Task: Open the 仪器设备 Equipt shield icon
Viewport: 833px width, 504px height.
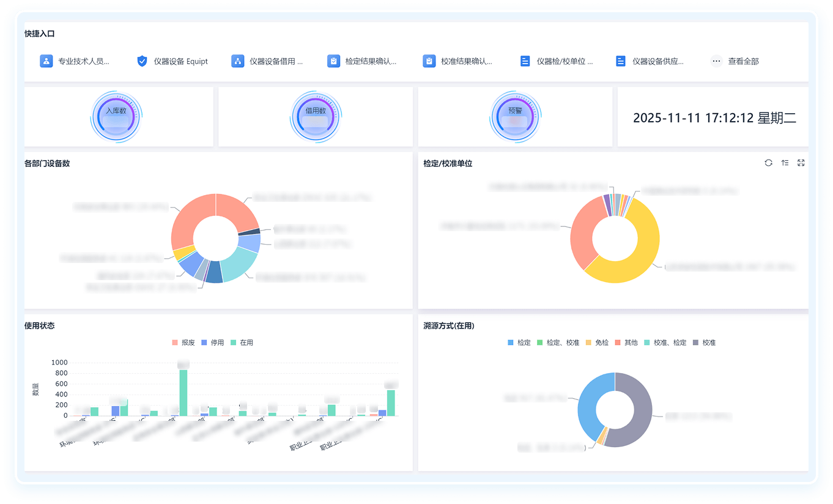Action: click(142, 61)
